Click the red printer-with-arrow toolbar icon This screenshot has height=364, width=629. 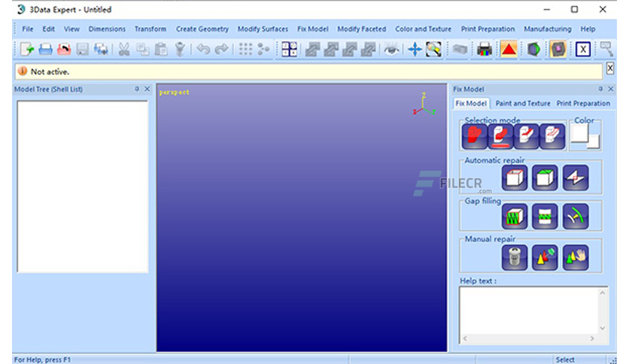64,50
